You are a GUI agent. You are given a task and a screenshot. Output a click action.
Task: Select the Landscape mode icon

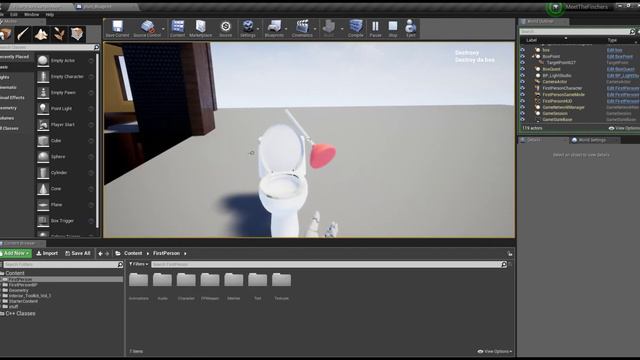41,34
